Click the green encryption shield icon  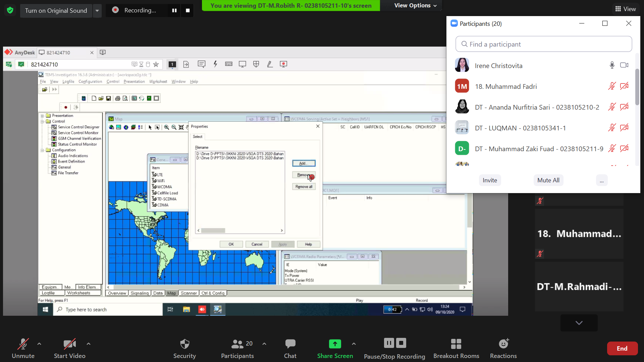pos(10,10)
